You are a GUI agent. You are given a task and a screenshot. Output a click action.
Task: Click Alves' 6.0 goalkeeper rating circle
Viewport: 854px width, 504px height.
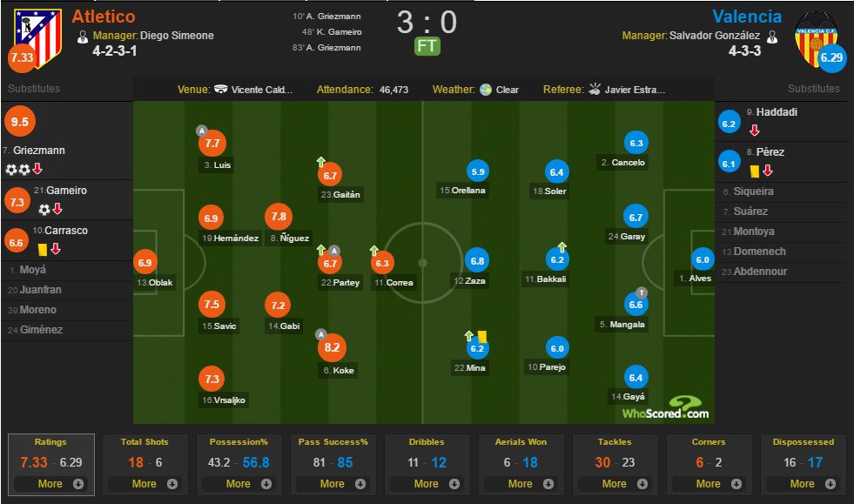[702, 260]
